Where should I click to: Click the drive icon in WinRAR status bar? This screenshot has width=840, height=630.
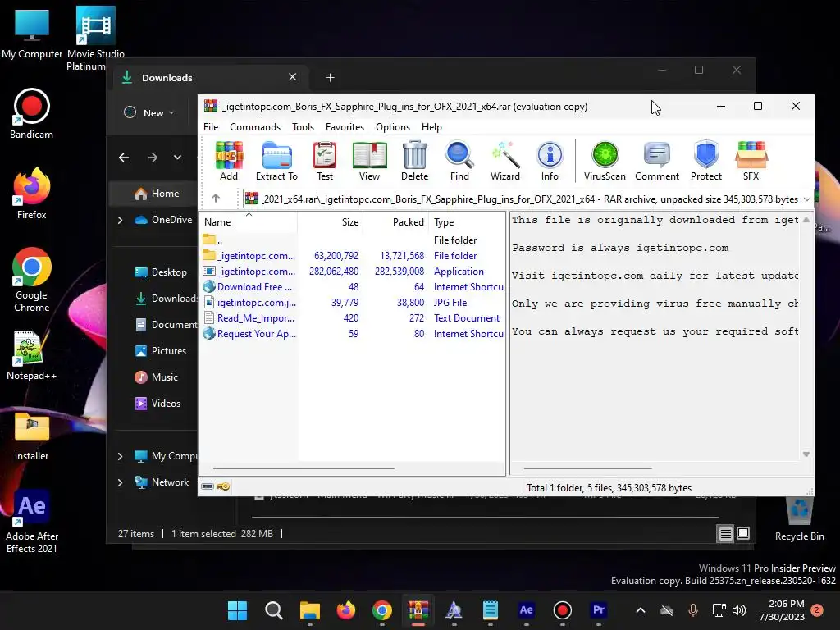(208, 486)
